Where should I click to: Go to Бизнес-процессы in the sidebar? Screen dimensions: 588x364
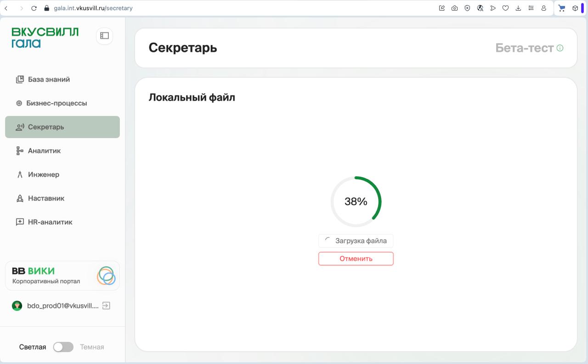56,103
